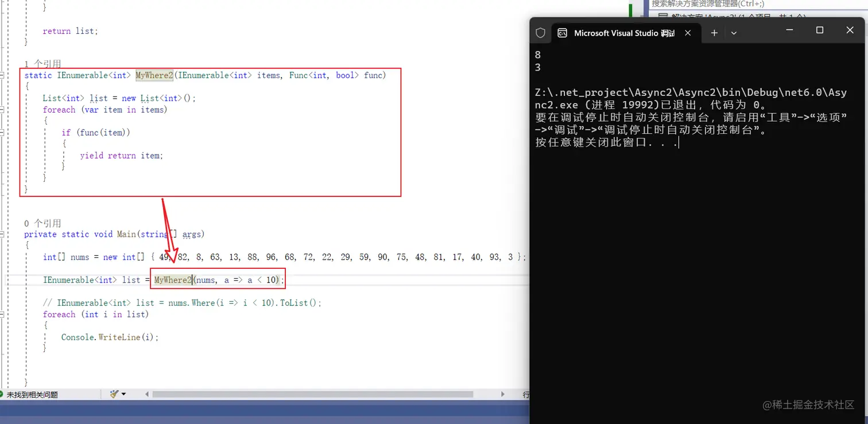Close the Microsoft Visual Studio console tab
The width and height of the screenshot is (868, 424).
[x=688, y=33]
